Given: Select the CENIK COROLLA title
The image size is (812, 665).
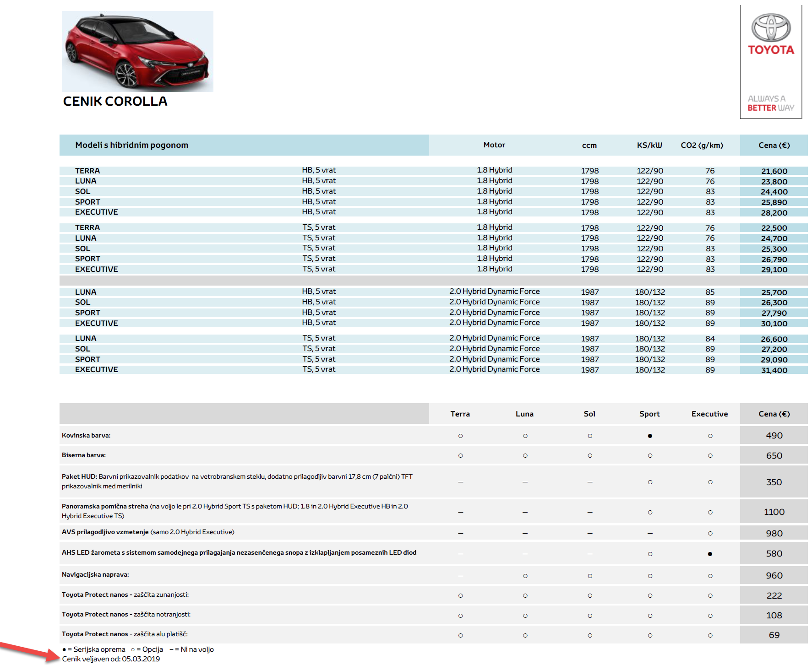Looking at the screenshot, I should tap(115, 101).
